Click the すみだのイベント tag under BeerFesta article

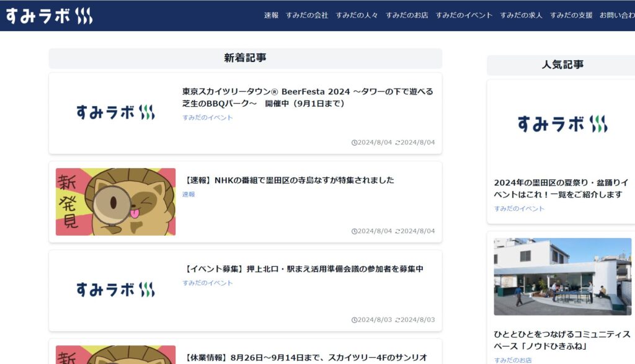(x=207, y=117)
